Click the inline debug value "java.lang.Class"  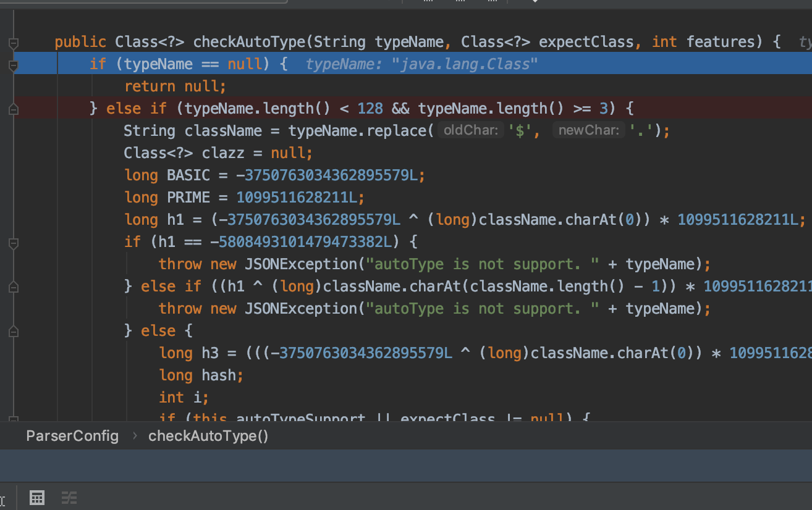click(465, 64)
